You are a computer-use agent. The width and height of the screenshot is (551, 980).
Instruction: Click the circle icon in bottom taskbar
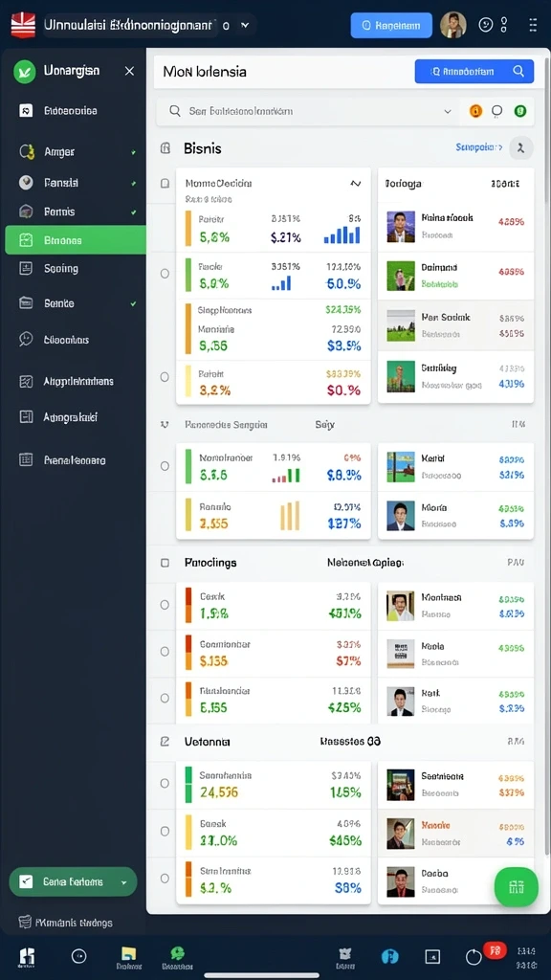point(78,956)
